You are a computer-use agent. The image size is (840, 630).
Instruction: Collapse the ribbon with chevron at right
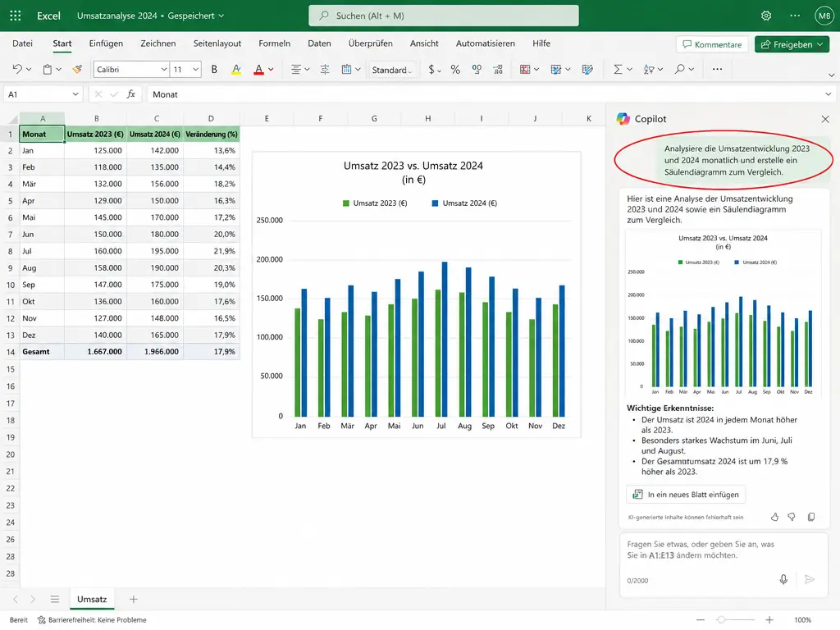(832, 75)
